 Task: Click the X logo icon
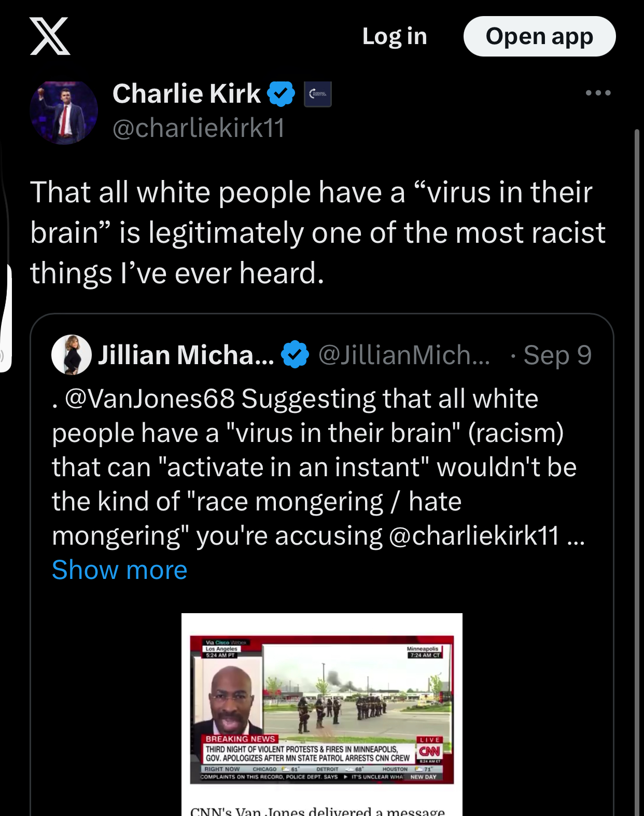coord(50,36)
